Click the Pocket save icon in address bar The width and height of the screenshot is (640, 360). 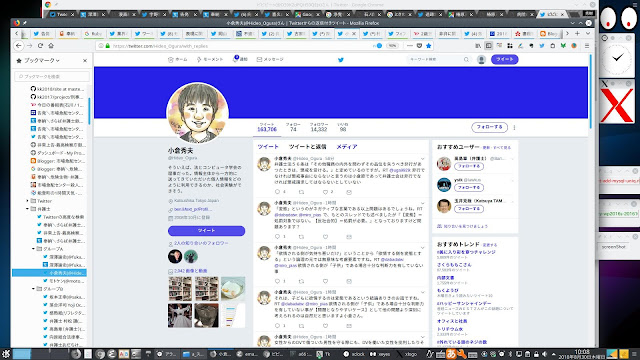[419, 46]
